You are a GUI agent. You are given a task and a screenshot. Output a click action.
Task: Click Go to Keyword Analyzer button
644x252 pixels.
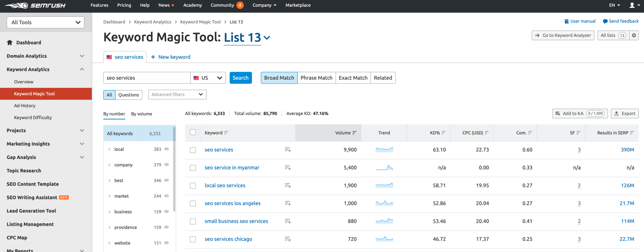coord(563,35)
